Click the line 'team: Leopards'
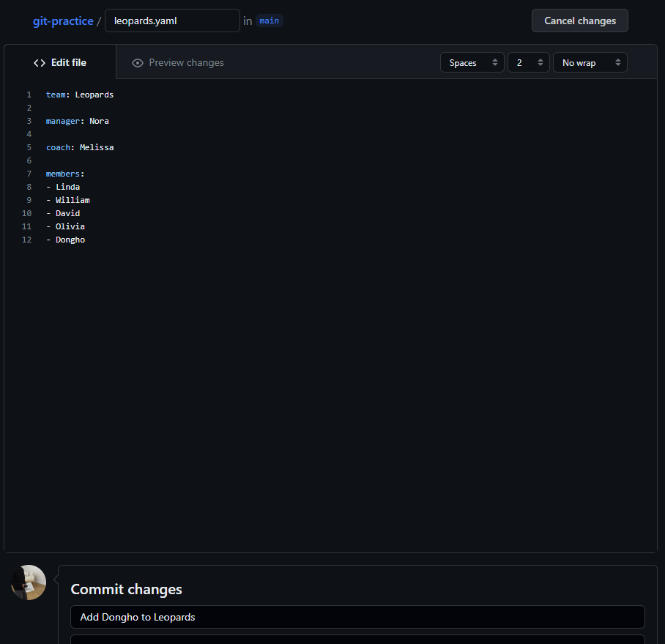The width and height of the screenshot is (665, 644). [x=80, y=95]
